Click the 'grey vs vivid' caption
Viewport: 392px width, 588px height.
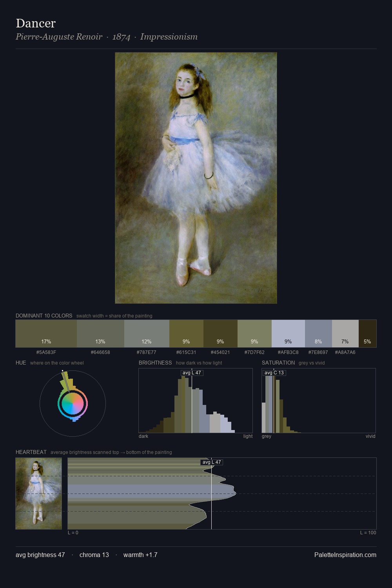coord(312,363)
